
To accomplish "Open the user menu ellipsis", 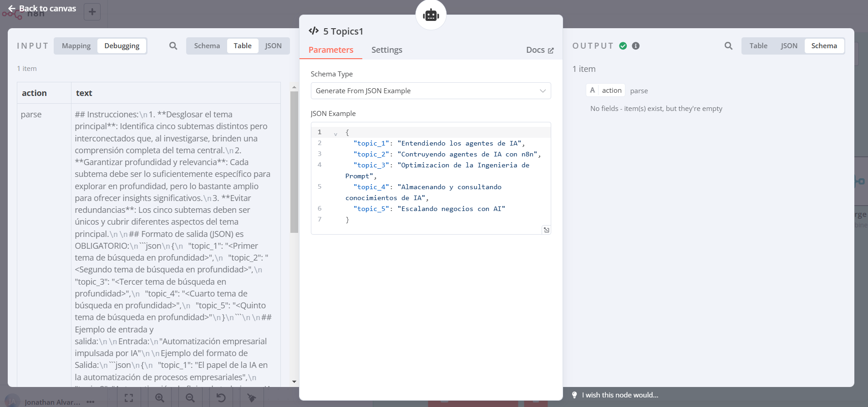I will pyautogui.click(x=90, y=402).
